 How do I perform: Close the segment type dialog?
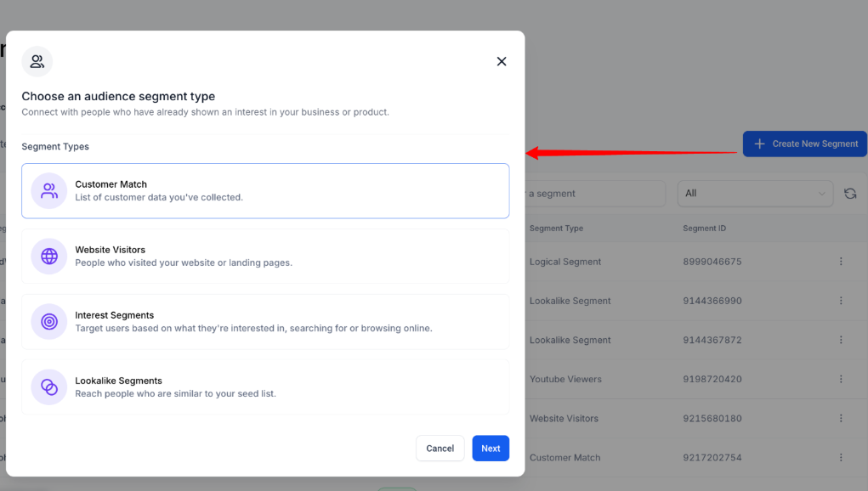502,61
